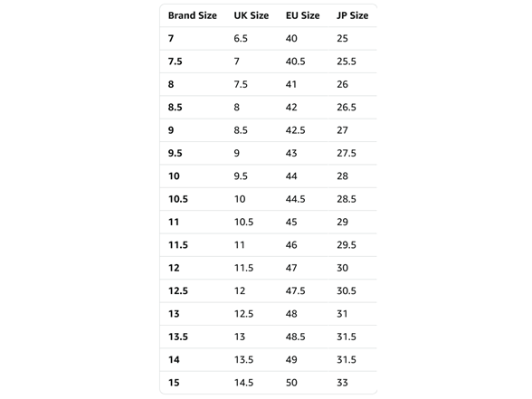Click the brand size 8.5 cell

(x=176, y=107)
